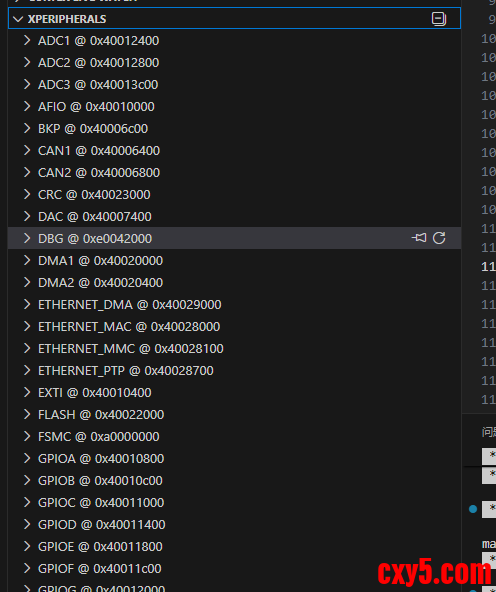Collapse all in XPERIPHERALS panel header
This screenshot has width=496, height=592.
point(439,18)
